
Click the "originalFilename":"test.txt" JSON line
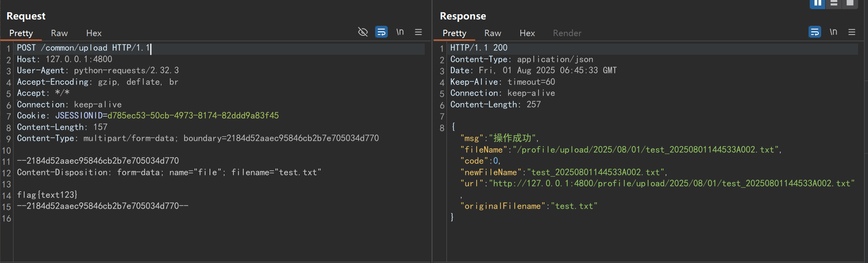(x=529, y=206)
